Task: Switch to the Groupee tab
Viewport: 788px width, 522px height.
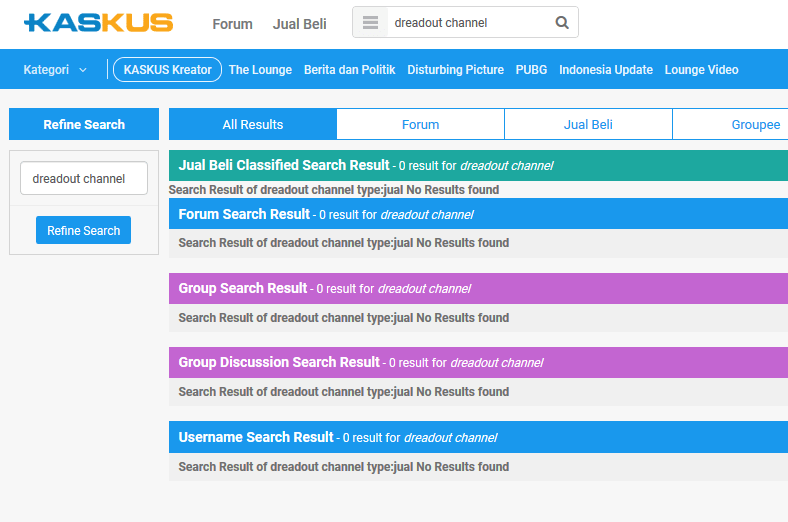Action: click(x=731, y=124)
